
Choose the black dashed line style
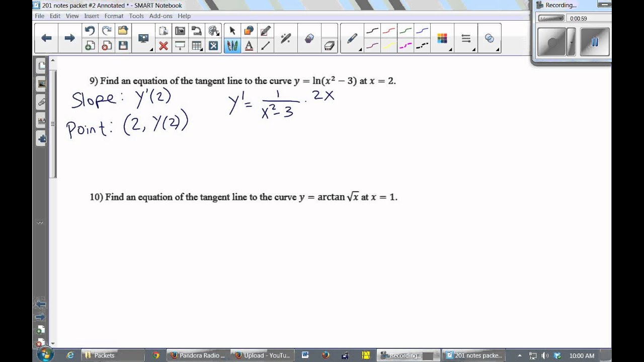[422, 46]
